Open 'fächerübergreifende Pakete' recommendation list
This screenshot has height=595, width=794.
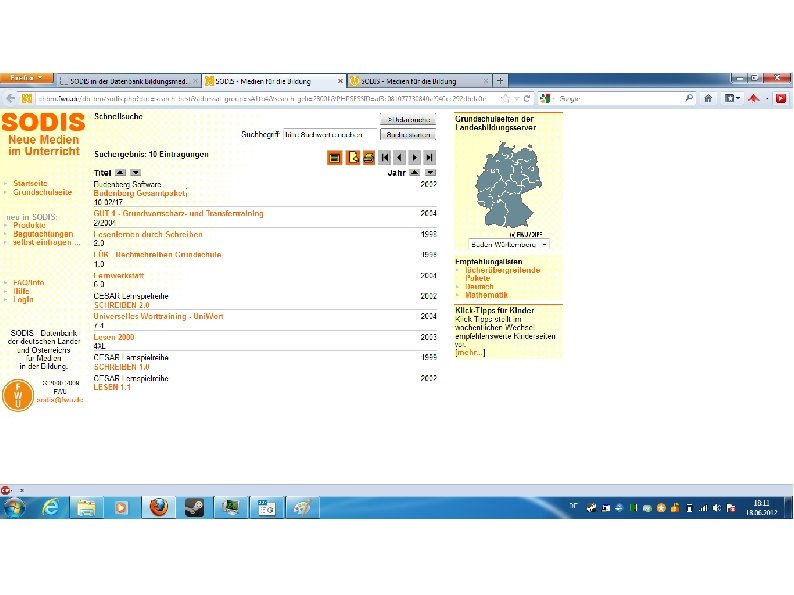click(x=502, y=274)
